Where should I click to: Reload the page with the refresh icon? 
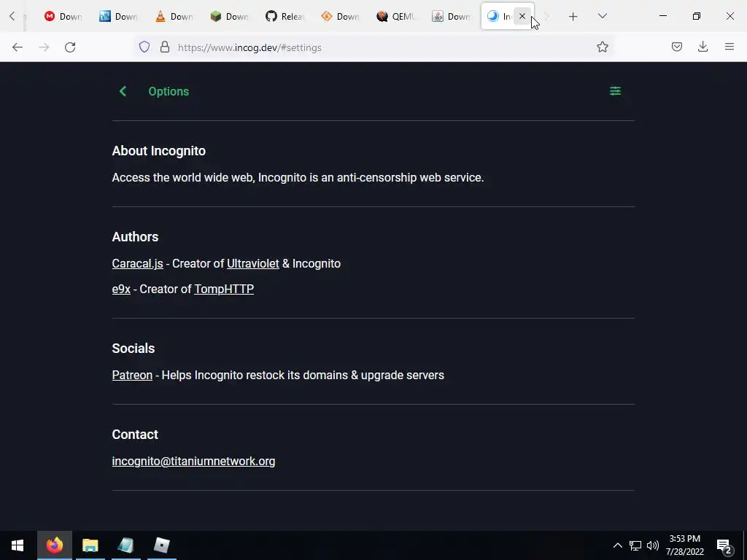(x=70, y=47)
